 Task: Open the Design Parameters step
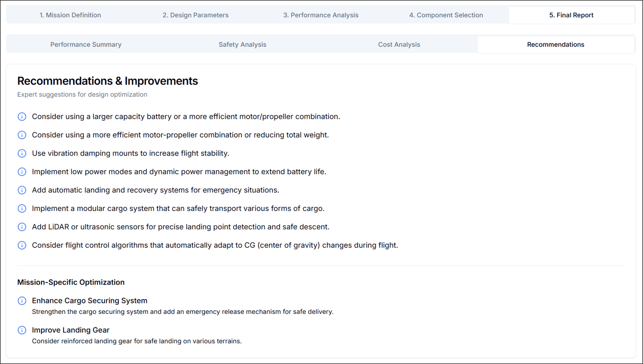[196, 15]
